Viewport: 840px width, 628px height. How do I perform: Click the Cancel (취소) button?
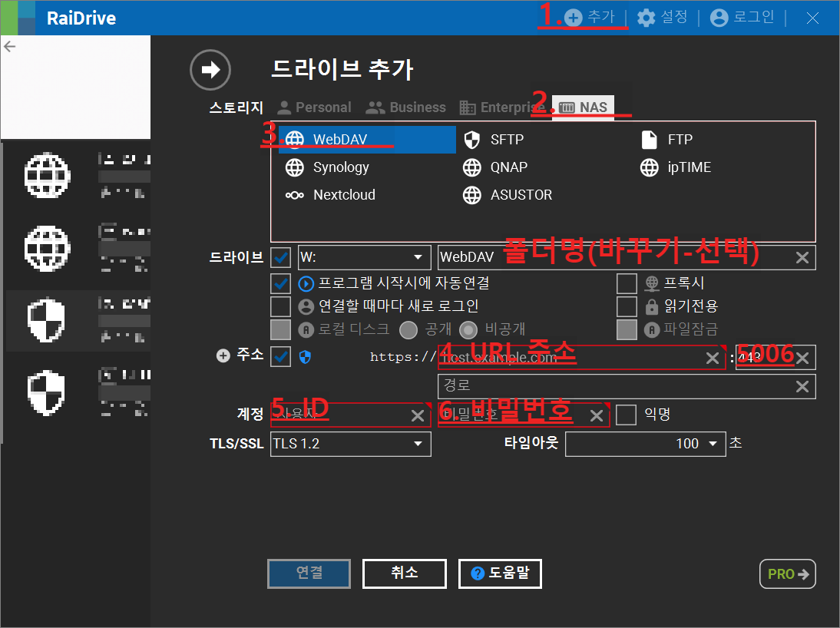click(x=405, y=573)
